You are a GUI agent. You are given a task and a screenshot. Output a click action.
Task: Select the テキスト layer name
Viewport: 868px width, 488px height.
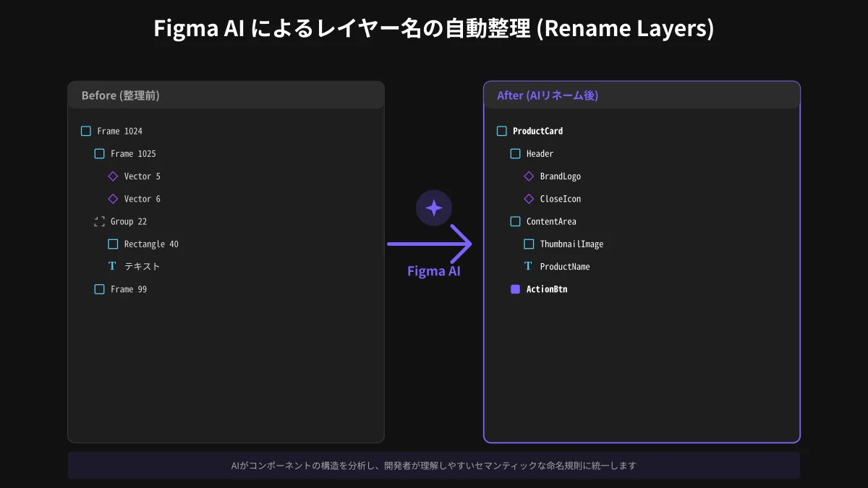[142, 266]
